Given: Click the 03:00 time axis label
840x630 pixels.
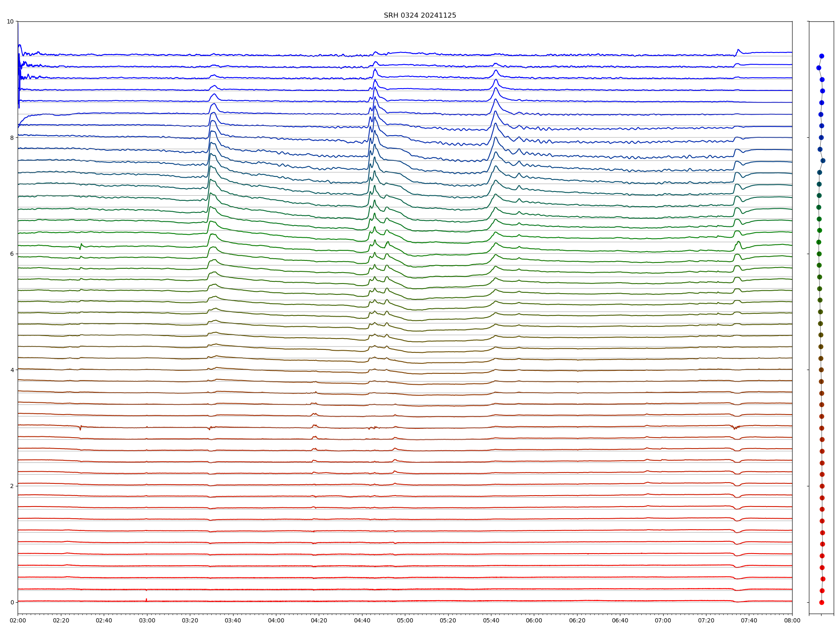Looking at the screenshot, I should pos(147,620).
